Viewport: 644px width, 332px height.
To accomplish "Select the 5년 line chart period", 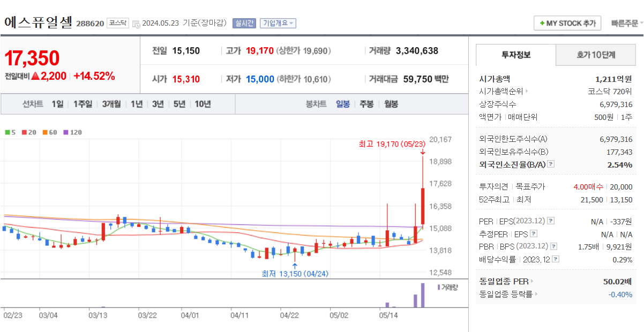I will 179,104.
